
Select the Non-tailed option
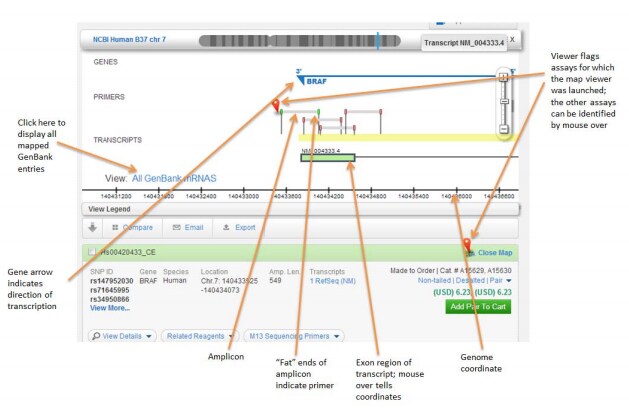434,280
